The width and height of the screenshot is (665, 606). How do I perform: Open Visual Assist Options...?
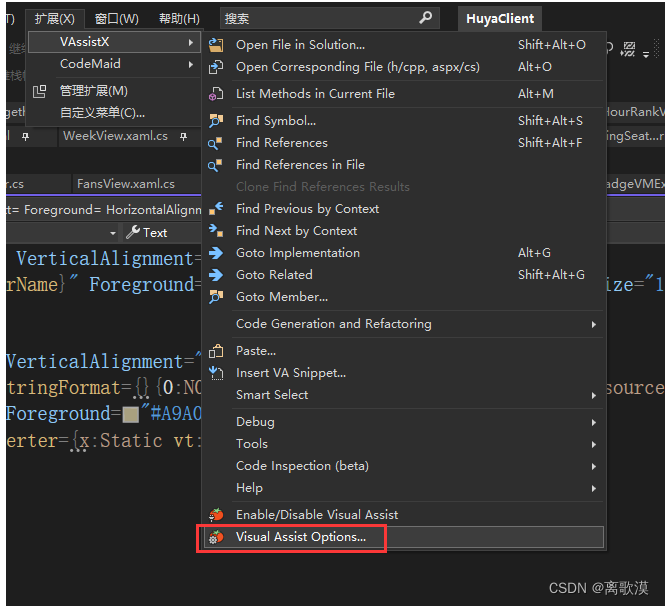404,537
